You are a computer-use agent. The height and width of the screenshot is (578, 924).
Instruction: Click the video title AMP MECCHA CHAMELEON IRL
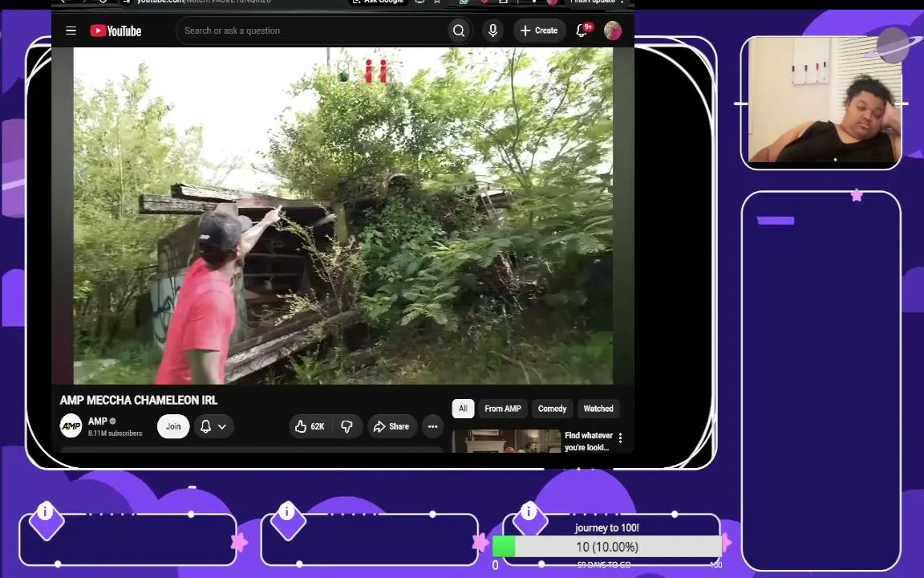(139, 401)
